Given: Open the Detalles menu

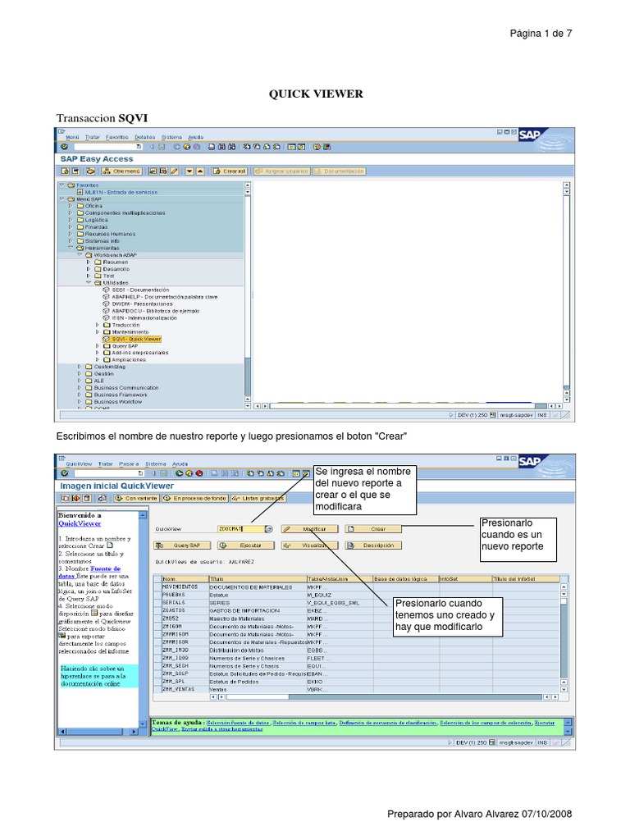Looking at the screenshot, I should (x=144, y=137).
